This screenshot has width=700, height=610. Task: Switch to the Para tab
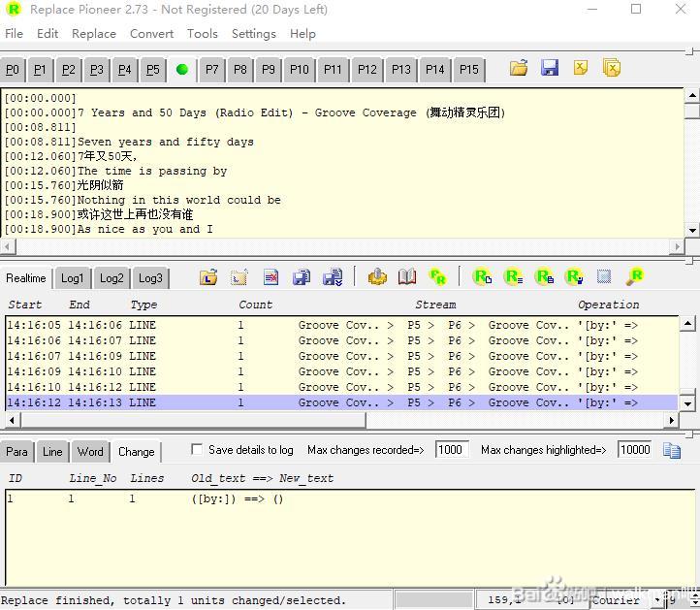(16, 452)
